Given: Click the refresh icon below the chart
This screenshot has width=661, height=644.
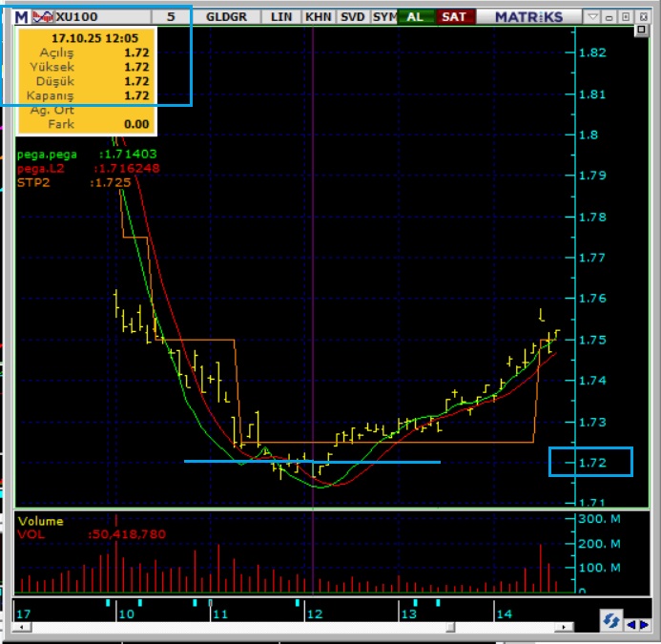Looking at the screenshot, I should pyautogui.click(x=609, y=621).
